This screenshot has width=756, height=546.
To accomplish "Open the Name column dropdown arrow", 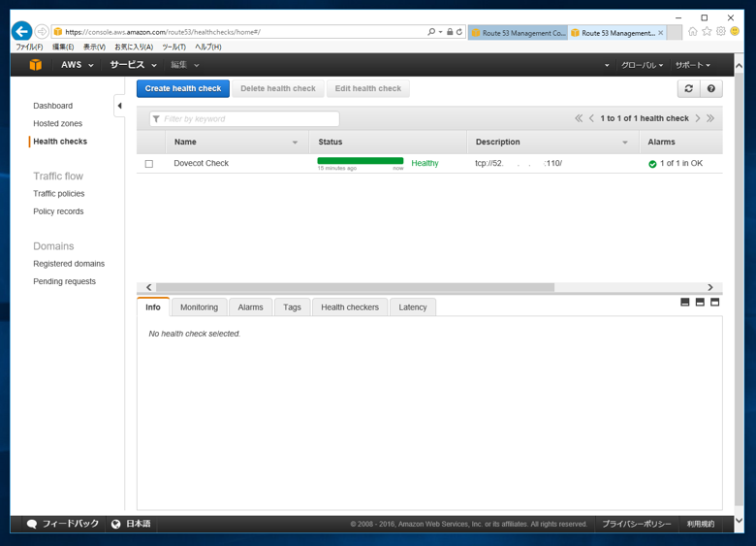I will pos(295,143).
